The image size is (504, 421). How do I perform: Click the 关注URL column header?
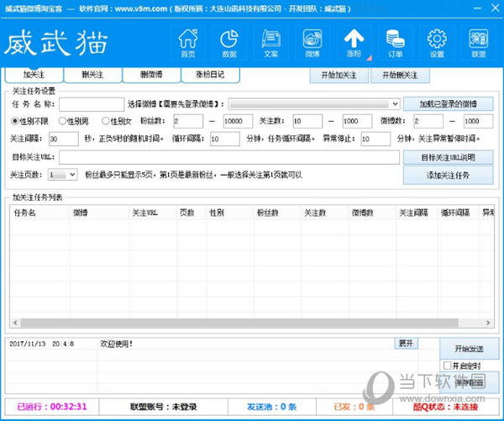click(153, 213)
